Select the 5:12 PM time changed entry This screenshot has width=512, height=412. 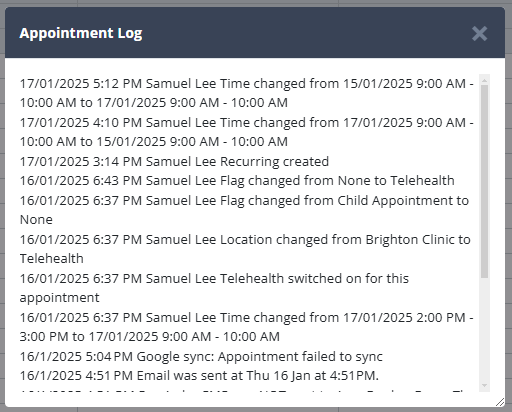[246, 93]
